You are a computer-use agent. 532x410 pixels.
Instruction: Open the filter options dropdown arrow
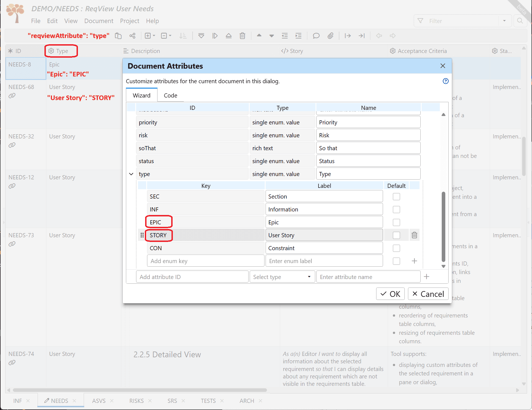pos(505,21)
